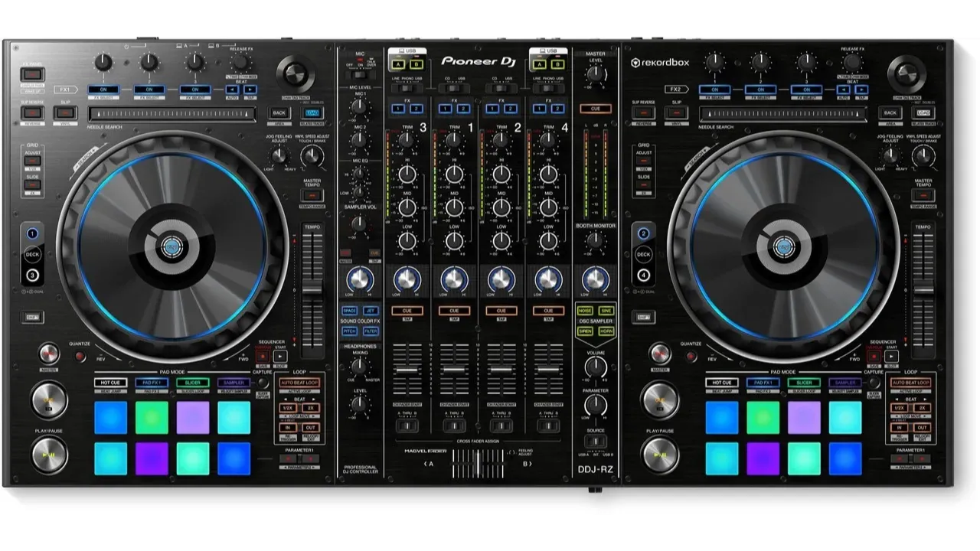Tap the 2X loop button on left deck

pyautogui.click(x=311, y=409)
